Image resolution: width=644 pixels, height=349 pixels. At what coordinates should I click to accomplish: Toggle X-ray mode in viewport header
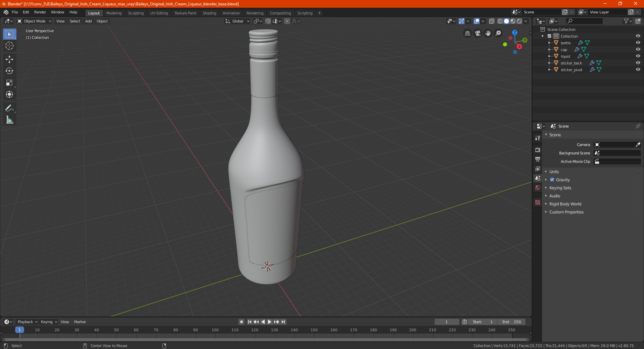click(x=491, y=21)
